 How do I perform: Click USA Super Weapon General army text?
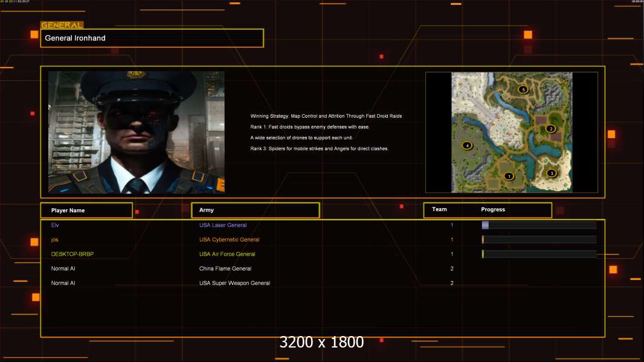[234, 283]
